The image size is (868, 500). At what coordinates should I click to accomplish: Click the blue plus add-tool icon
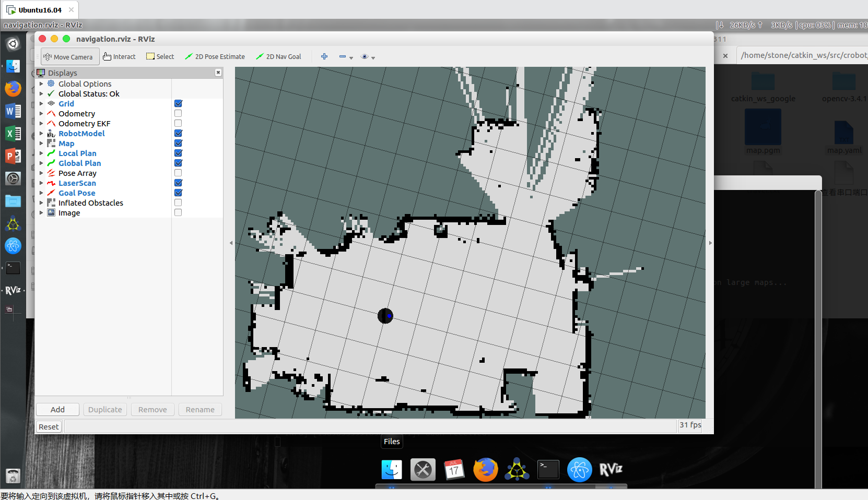(x=324, y=56)
